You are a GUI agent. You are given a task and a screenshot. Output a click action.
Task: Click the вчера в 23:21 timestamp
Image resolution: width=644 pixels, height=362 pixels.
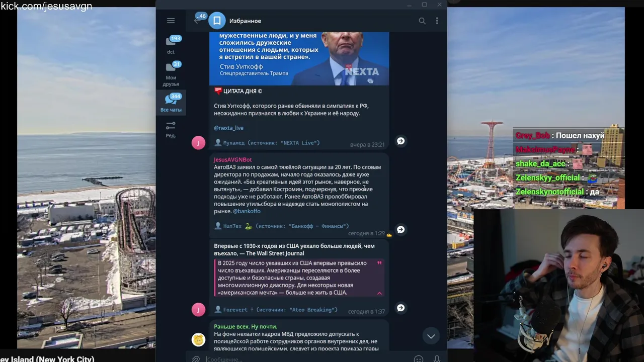367,145
